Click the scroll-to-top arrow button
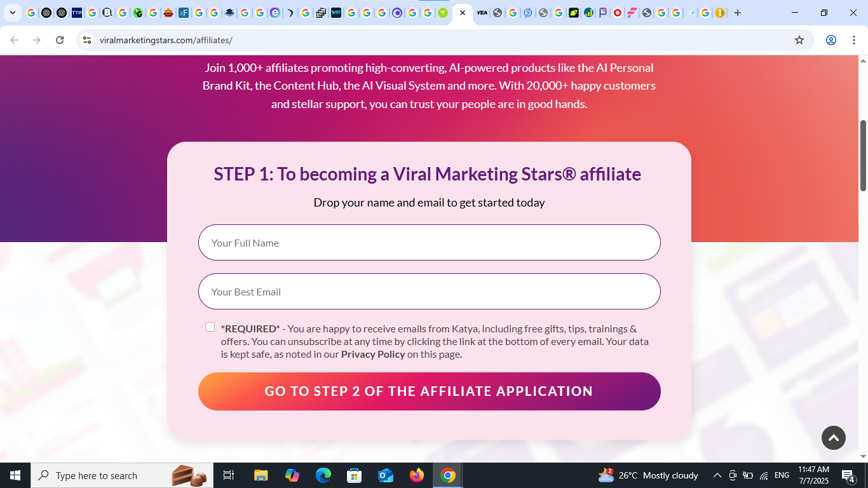The width and height of the screenshot is (868, 488). click(834, 438)
